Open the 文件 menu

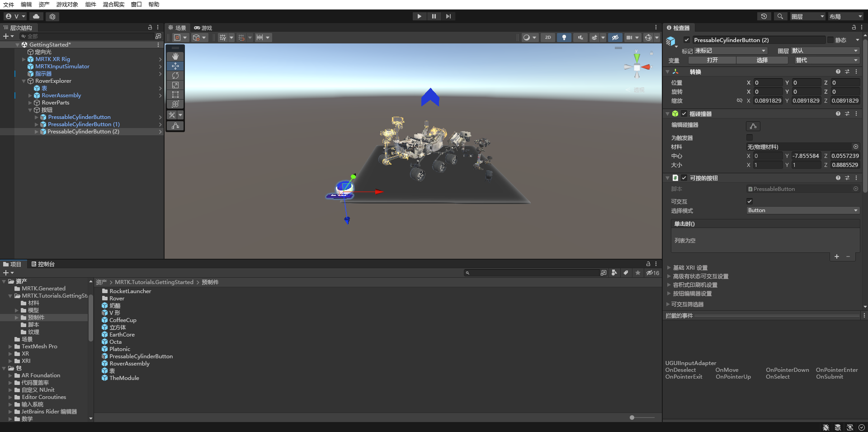pos(8,5)
